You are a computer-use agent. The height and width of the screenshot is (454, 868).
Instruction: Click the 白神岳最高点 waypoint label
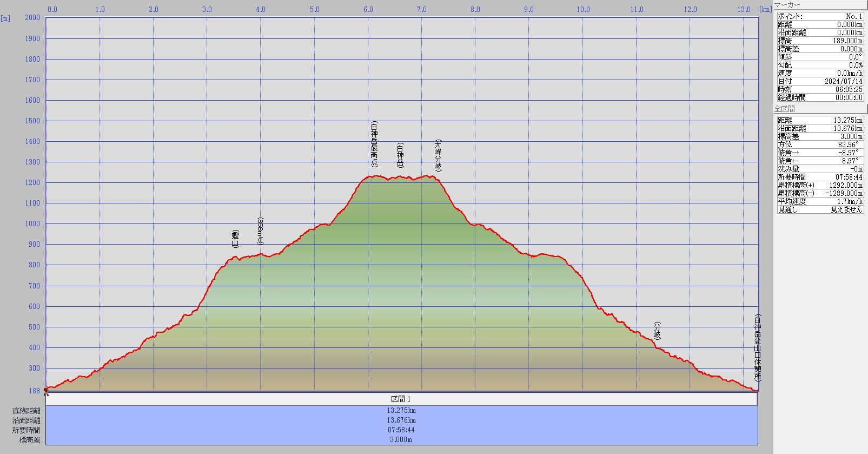tap(374, 144)
